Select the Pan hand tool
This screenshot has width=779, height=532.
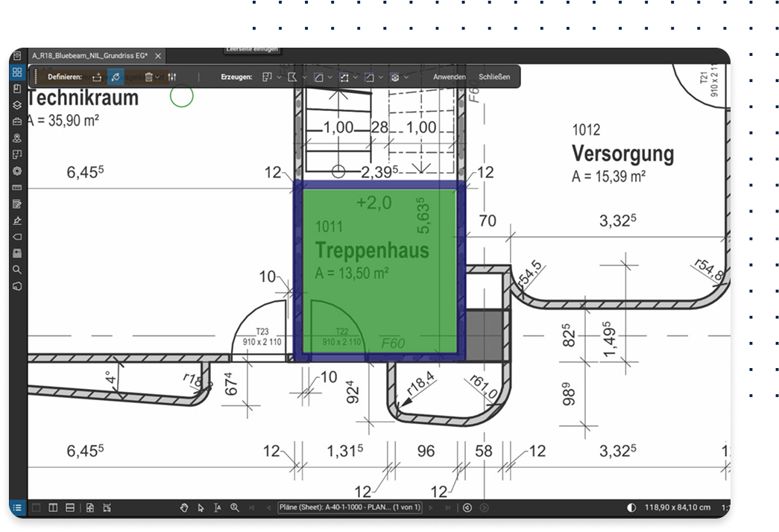(x=184, y=507)
